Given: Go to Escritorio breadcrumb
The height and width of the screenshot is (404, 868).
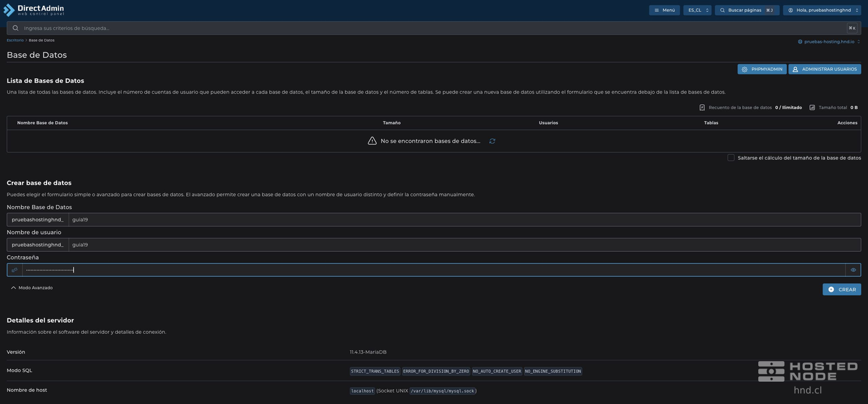Looking at the screenshot, I should coord(15,40).
